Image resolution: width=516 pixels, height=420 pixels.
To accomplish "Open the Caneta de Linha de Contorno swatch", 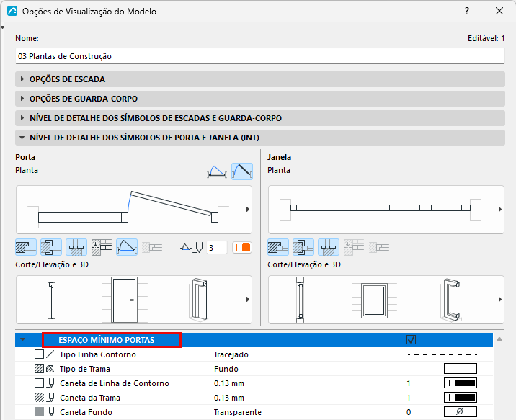I will [x=461, y=383].
